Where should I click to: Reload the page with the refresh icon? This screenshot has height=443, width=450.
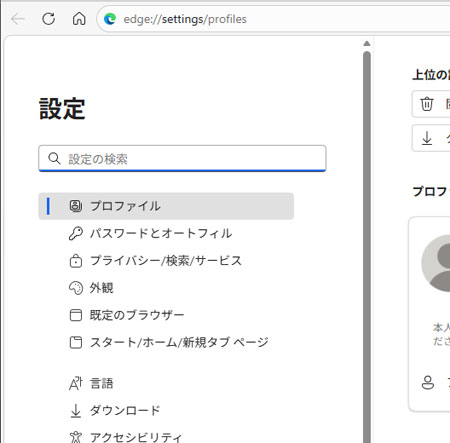[x=49, y=19]
